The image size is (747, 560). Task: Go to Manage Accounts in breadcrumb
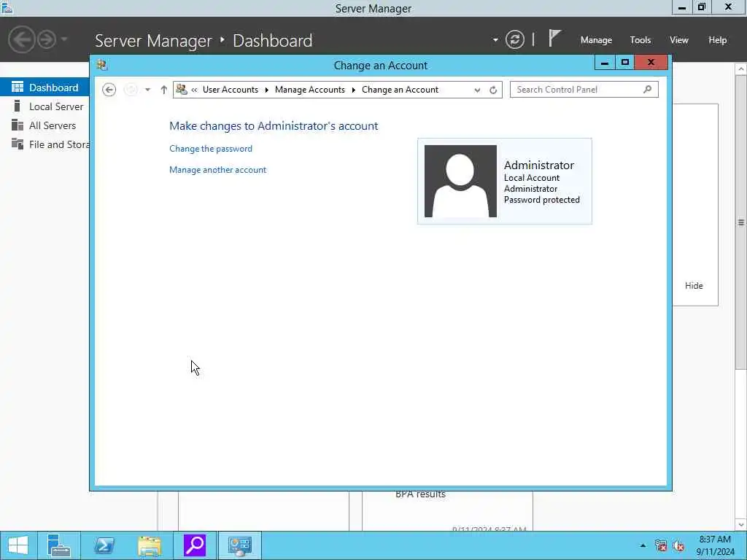point(309,90)
